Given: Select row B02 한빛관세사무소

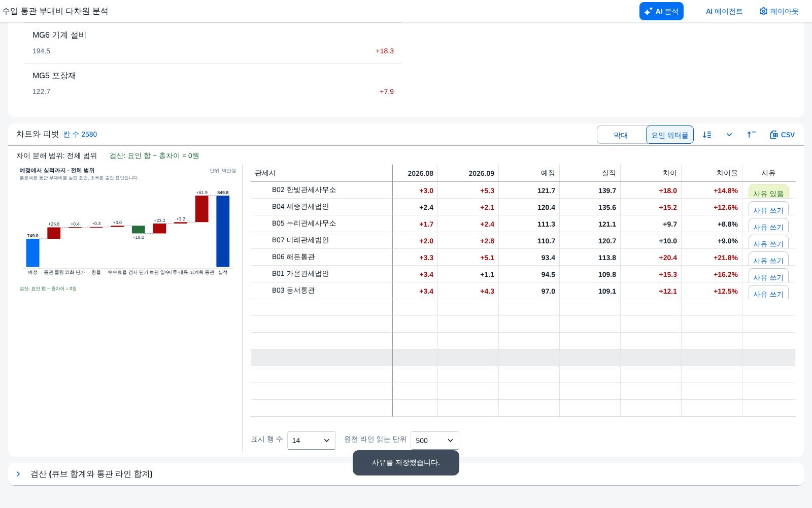Looking at the screenshot, I should coord(523,190).
